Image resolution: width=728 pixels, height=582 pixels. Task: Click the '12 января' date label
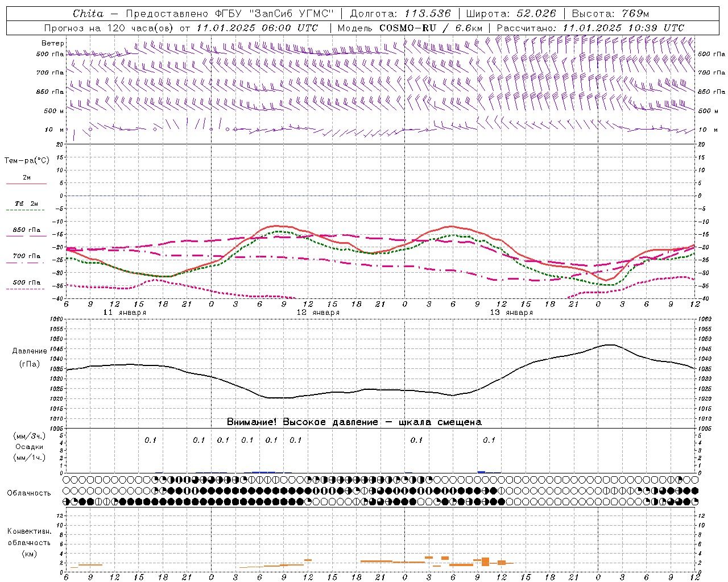click(x=318, y=313)
